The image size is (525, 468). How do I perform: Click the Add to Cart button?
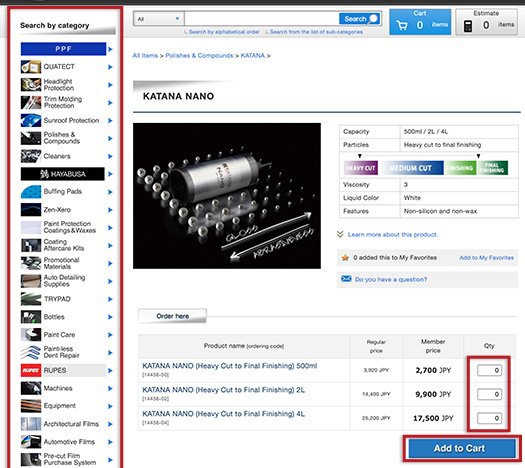point(462,448)
